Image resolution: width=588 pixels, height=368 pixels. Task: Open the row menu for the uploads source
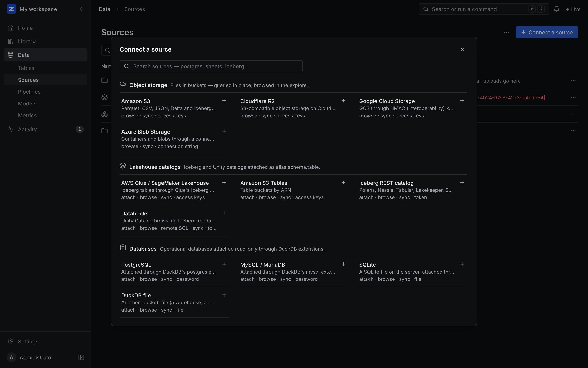click(x=573, y=81)
